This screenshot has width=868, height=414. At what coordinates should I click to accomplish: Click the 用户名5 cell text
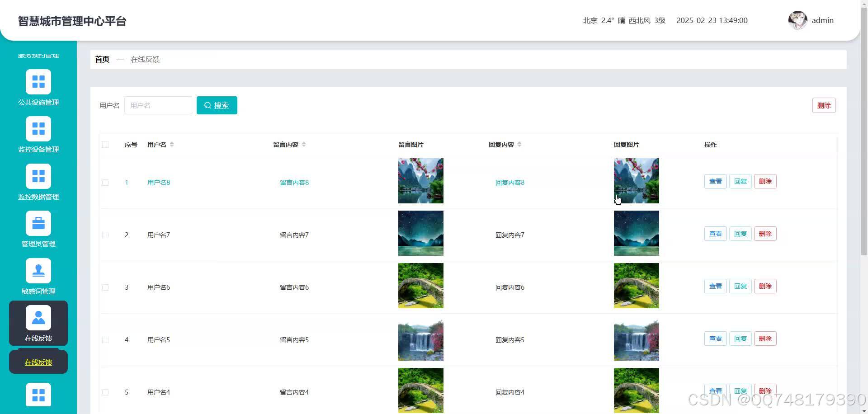(159, 340)
